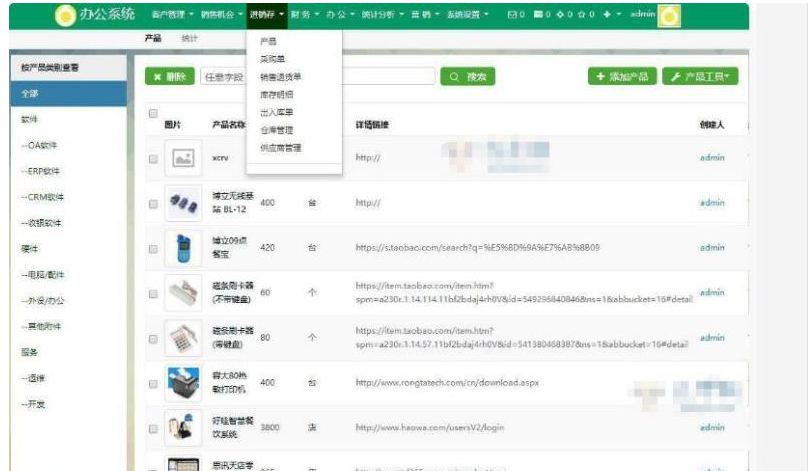Tick the select-all checkbox in table header
This screenshot has width=812, height=471.
point(153,113)
